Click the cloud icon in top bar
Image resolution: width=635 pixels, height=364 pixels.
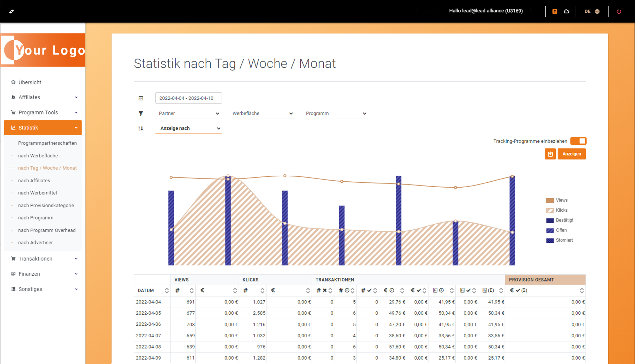coord(566,11)
